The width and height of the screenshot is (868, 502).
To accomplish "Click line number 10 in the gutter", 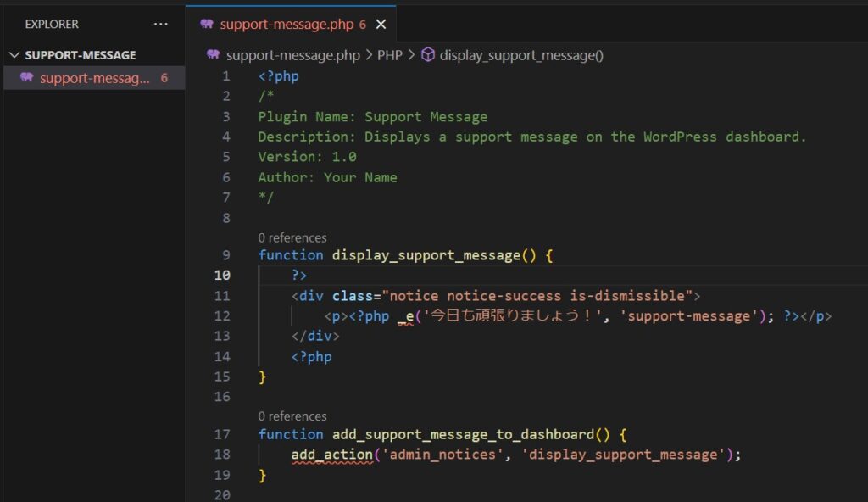I will [x=222, y=276].
